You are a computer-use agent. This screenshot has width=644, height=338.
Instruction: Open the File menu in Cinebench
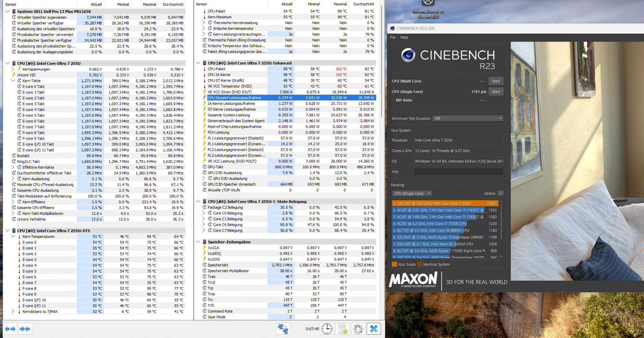pyautogui.click(x=393, y=37)
